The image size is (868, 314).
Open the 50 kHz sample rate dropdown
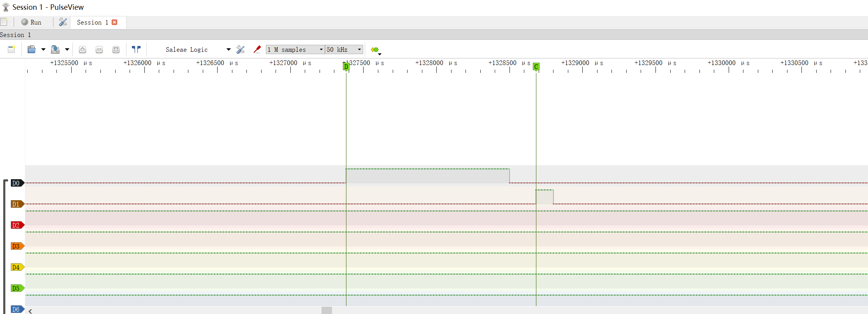(344, 49)
